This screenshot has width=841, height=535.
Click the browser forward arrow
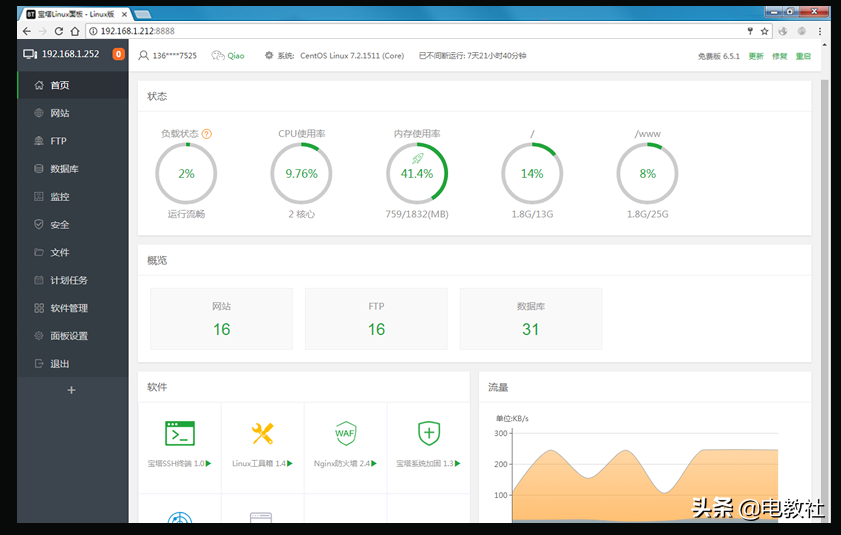pos(43,31)
